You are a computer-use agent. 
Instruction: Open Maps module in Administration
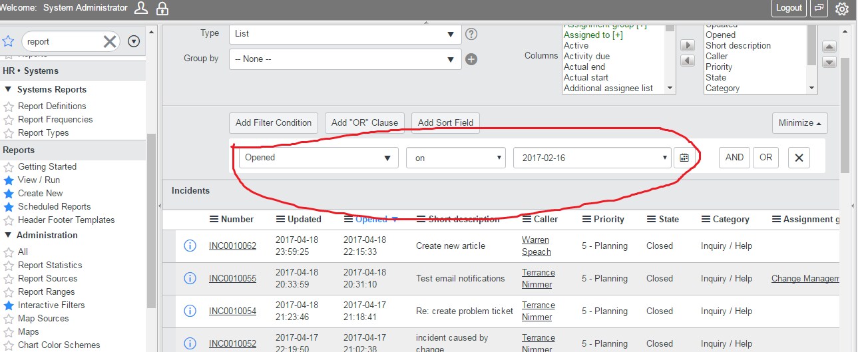[29, 332]
